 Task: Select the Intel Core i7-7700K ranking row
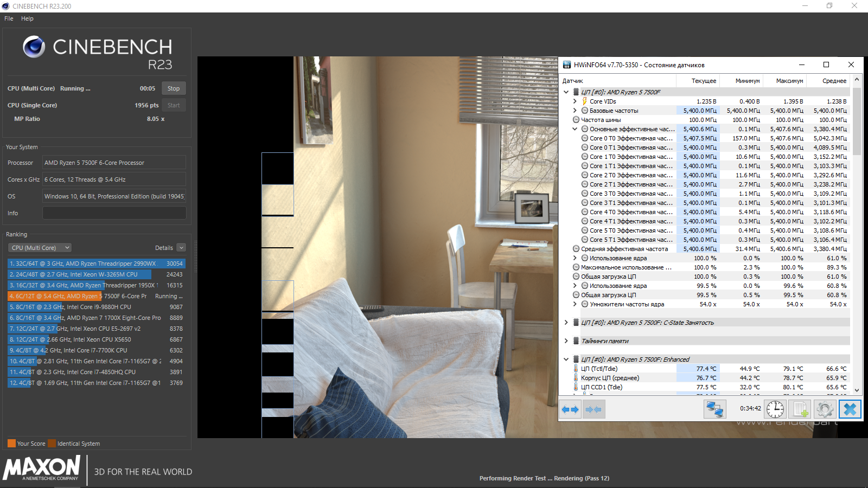pos(96,350)
